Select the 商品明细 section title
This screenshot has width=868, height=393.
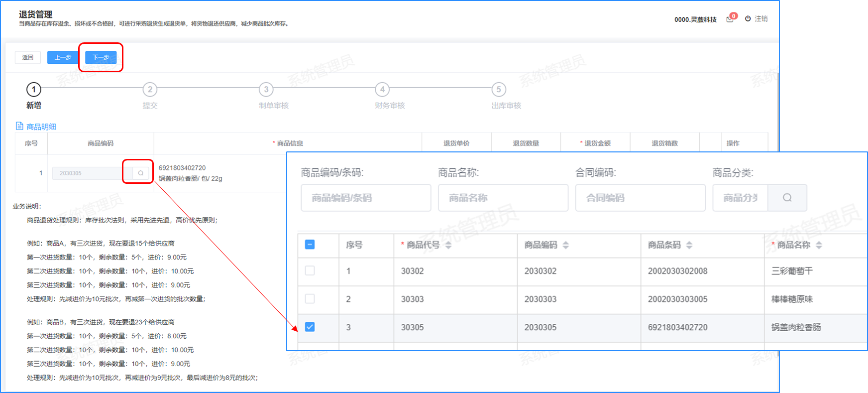[41, 127]
